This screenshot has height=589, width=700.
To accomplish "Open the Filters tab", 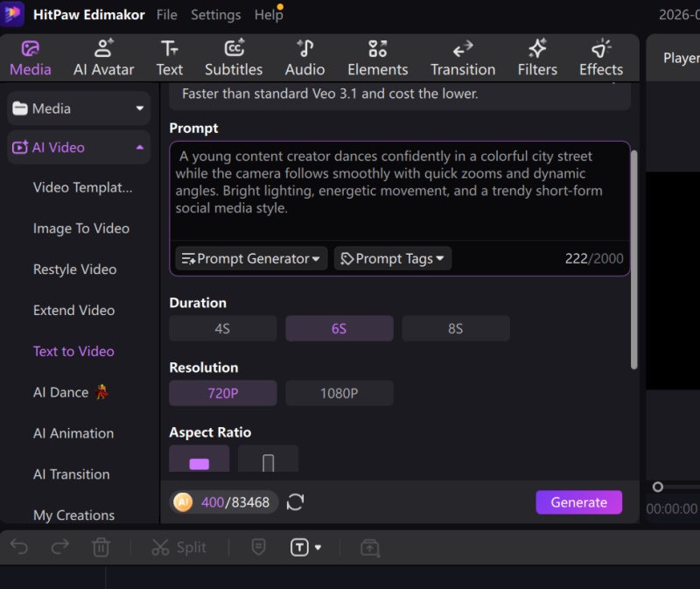I will pyautogui.click(x=537, y=59).
